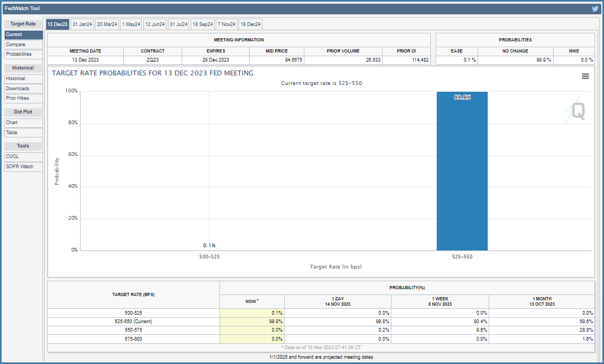Open Compare under Target Rate

tap(23, 45)
